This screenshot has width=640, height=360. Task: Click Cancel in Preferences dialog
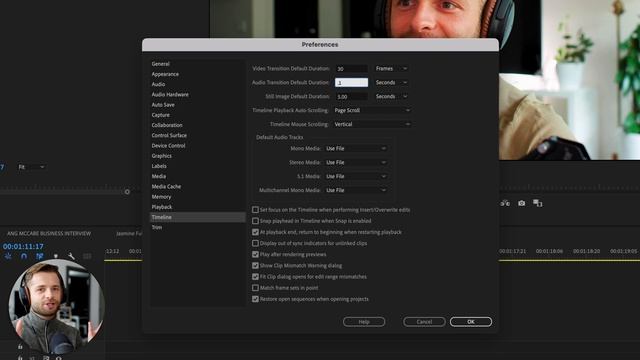(424, 322)
